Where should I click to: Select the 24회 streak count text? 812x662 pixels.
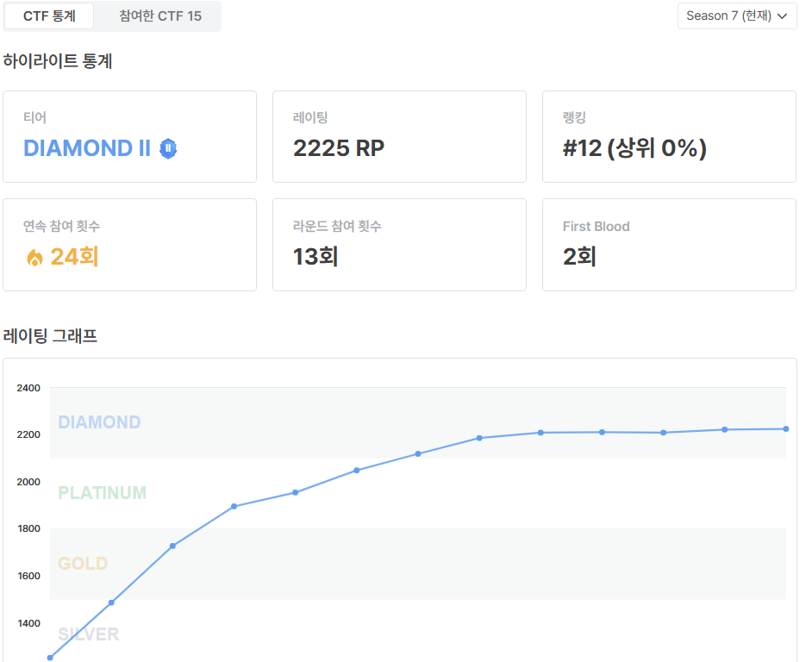click(x=74, y=257)
